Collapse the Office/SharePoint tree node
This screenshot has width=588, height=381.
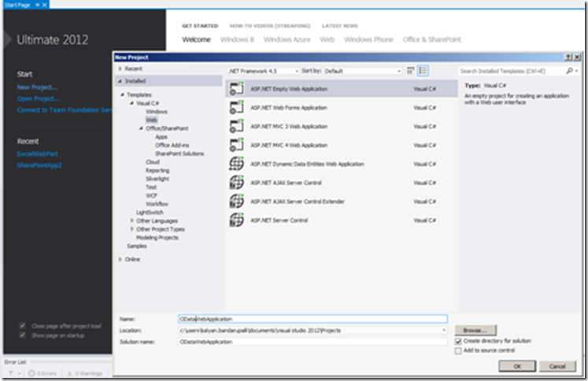click(x=141, y=128)
